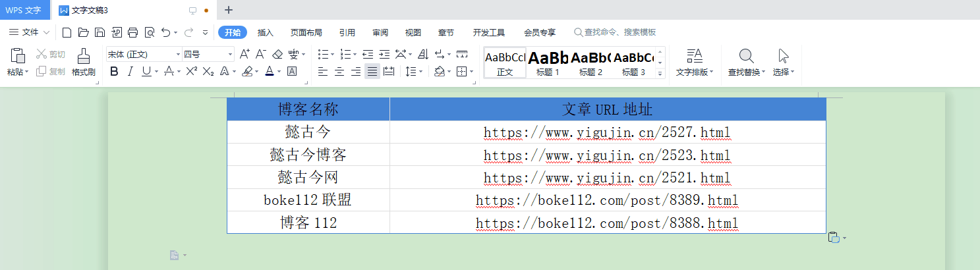Image resolution: width=980 pixels, height=270 pixels.
Task: Click the New document icon
Action: click(67, 32)
